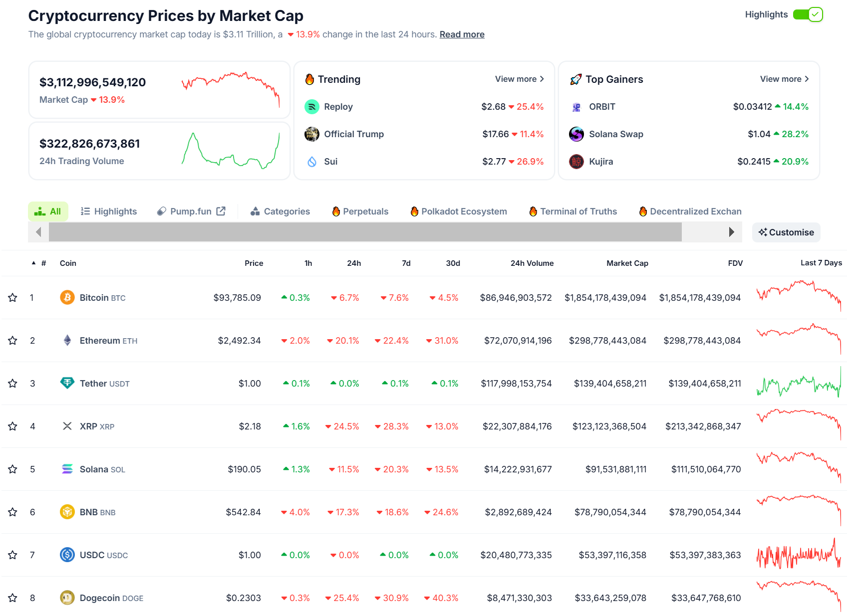Screen dimensions: 854x616
Task: Select the All tab
Action: [48, 211]
